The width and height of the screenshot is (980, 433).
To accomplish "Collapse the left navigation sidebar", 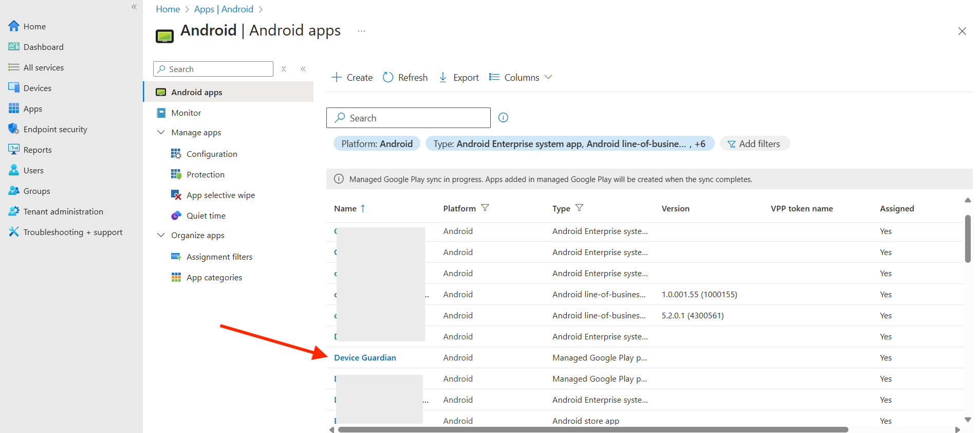I will point(134,7).
